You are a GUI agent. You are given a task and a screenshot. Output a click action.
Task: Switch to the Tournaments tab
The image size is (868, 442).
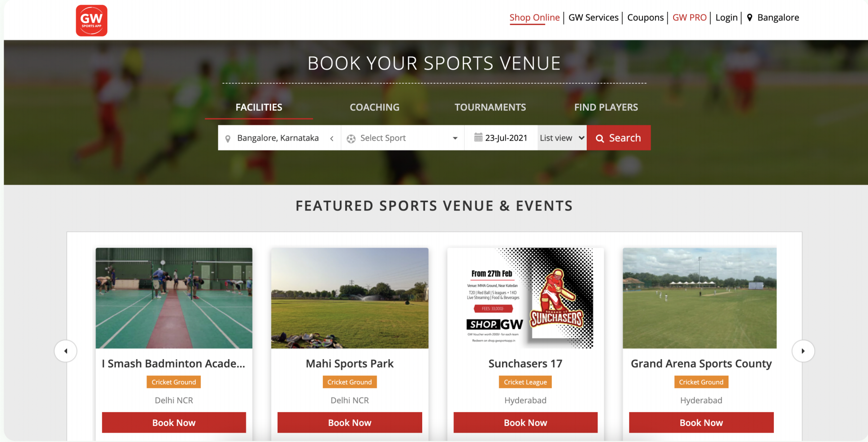pyautogui.click(x=490, y=107)
